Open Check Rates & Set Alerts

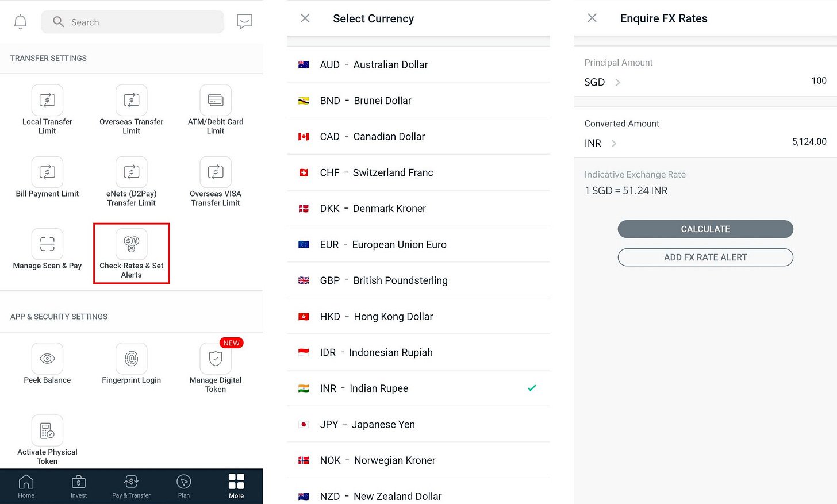tap(131, 253)
